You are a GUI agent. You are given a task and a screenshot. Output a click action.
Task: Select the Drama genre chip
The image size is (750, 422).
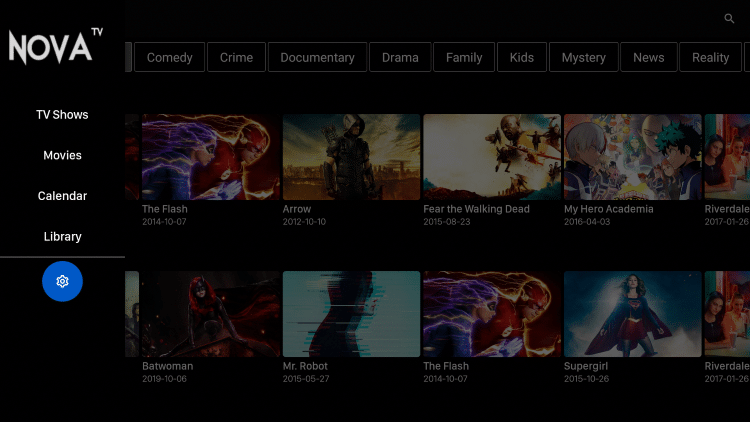click(400, 57)
